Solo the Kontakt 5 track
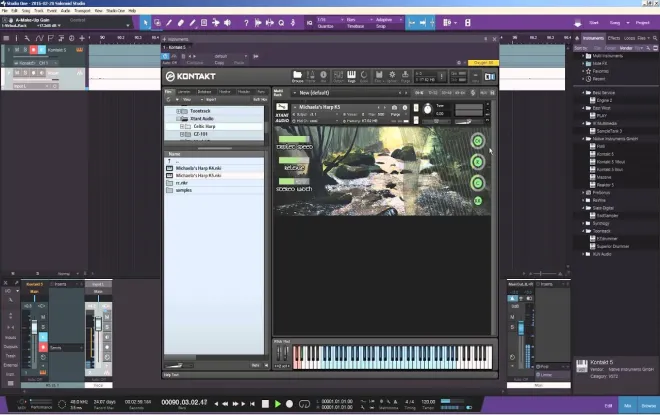Image resolution: width=660 pixels, height=415 pixels. [25, 50]
